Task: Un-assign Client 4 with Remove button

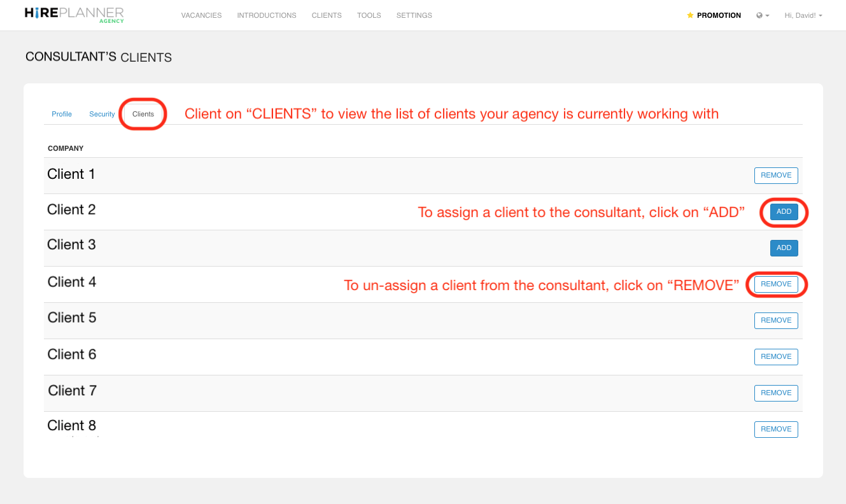Action: (776, 284)
